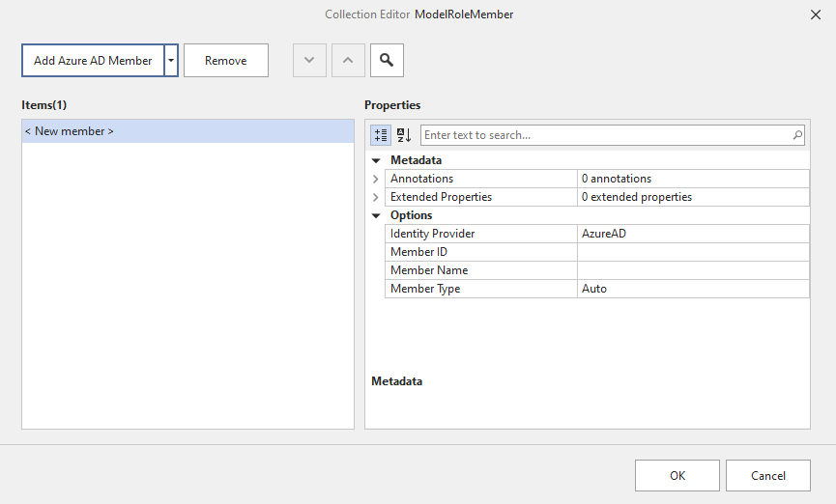The width and height of the screenshot is (836, 504).
Task: Open the Add Azure AD Member dropdown arrow
Action: pyautogui.click(x=171, y=60)
